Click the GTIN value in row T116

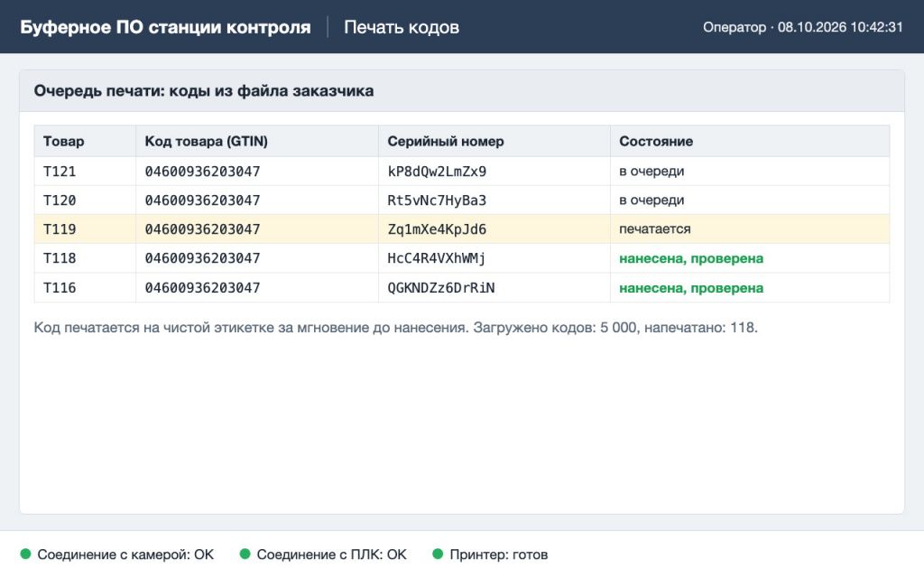[202, 287]
